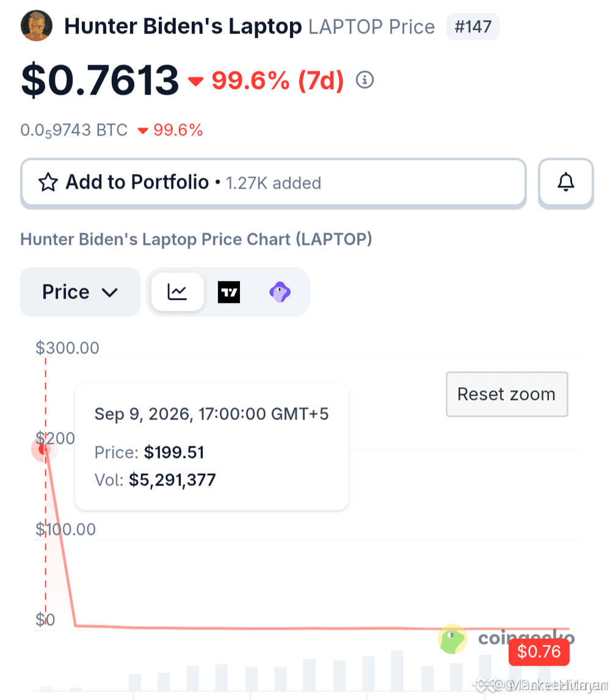Click the red data point at $199.51
The height and width of the screenshot is (700, 613).
coord(44,449)
